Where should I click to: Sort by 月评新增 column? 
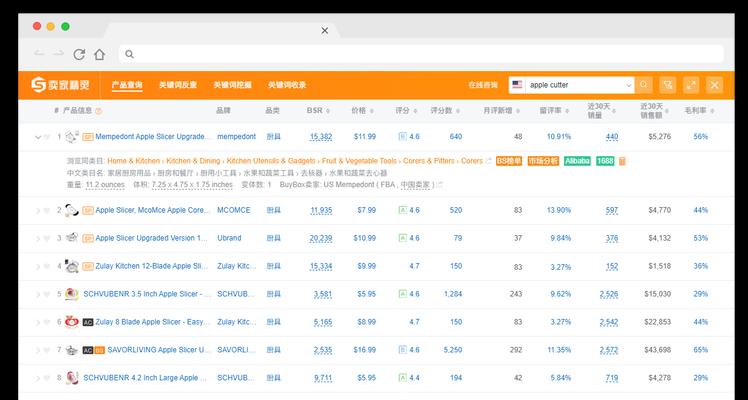click(501, 111)
